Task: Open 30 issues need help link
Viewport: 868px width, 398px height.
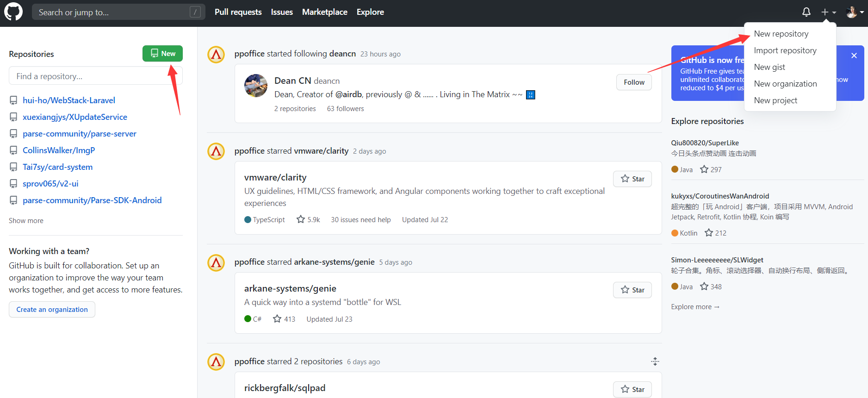Action: coord(361,220)
